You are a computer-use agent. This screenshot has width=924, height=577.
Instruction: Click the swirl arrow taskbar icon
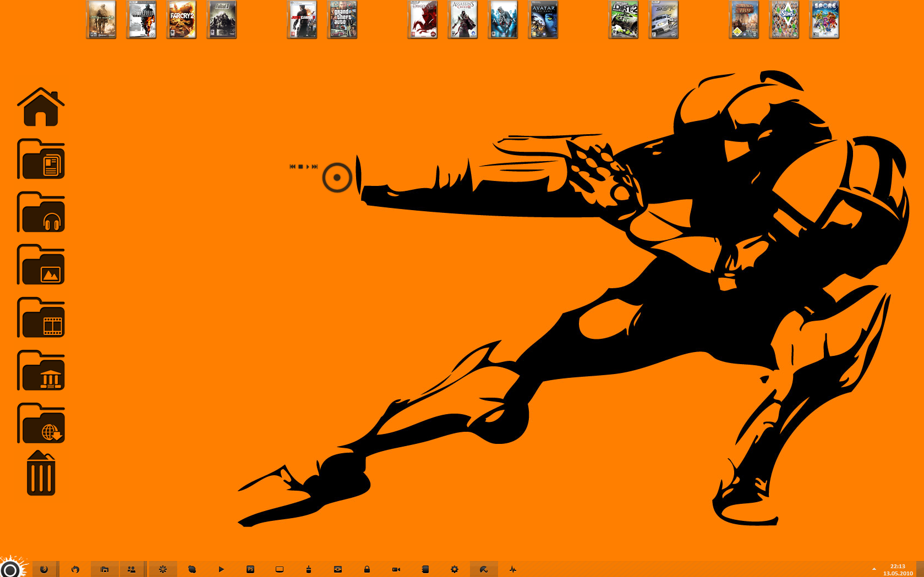click(x=75, y=569)
